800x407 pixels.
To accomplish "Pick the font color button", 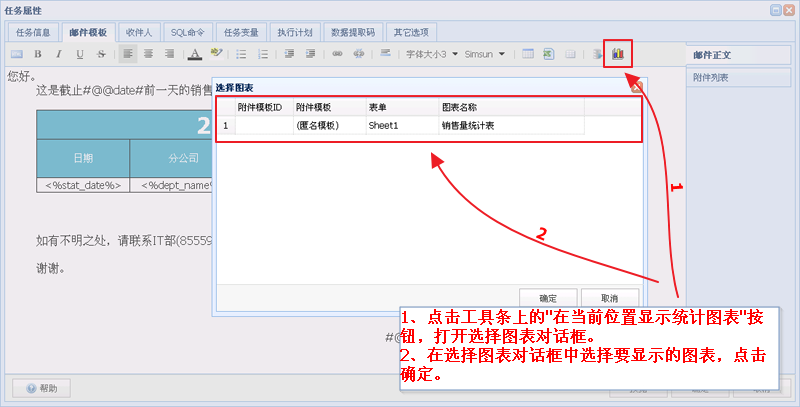I will 195,54.
